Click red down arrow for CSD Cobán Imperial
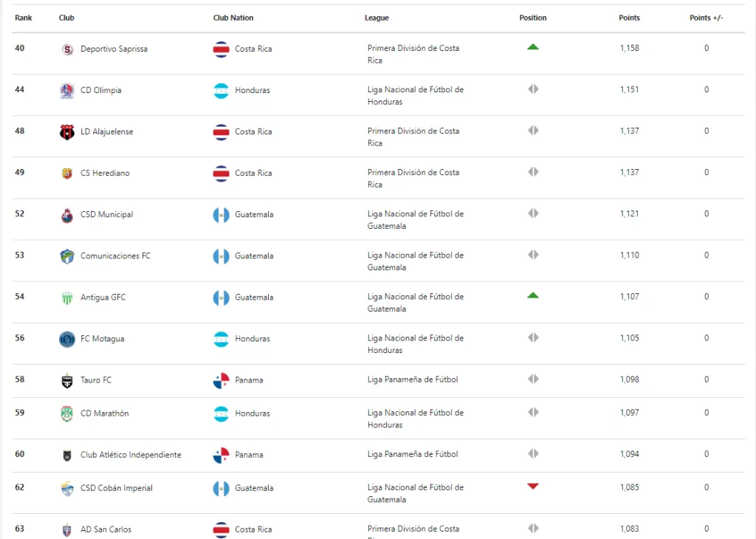 tap(533, 486)
